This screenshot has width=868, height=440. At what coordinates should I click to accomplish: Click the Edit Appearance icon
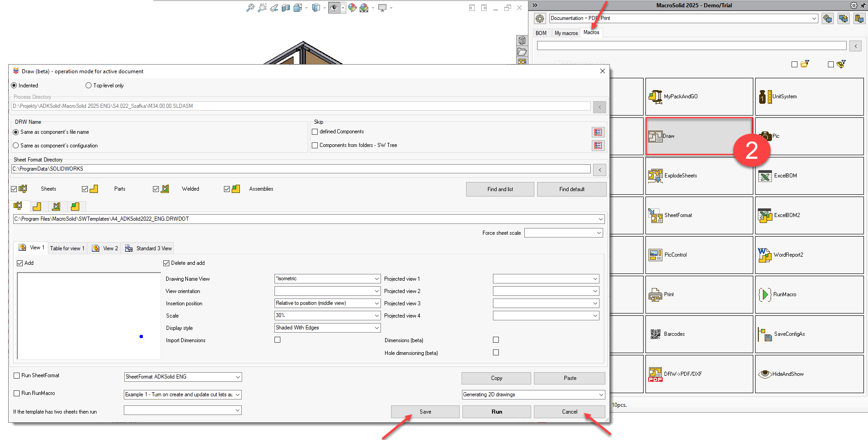pos(352,8)
